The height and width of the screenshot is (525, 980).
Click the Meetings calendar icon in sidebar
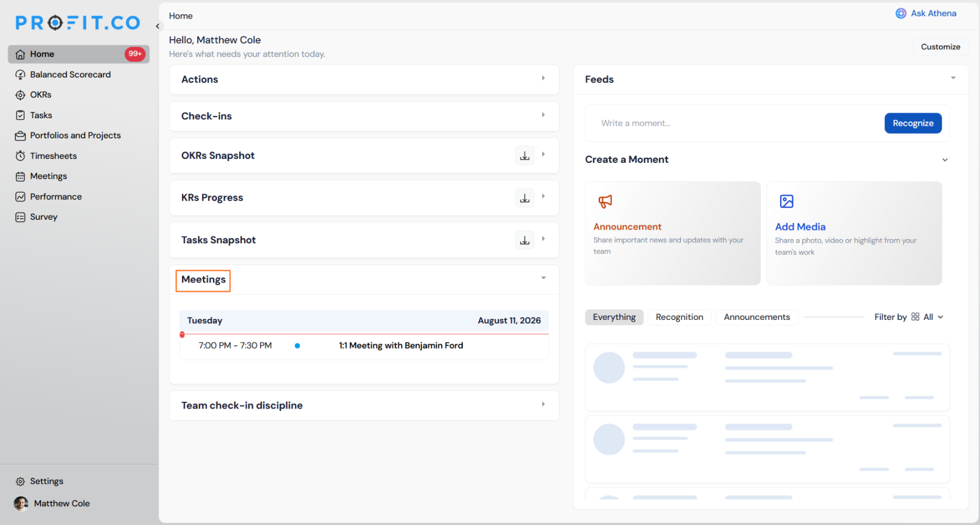click(20, 176)
